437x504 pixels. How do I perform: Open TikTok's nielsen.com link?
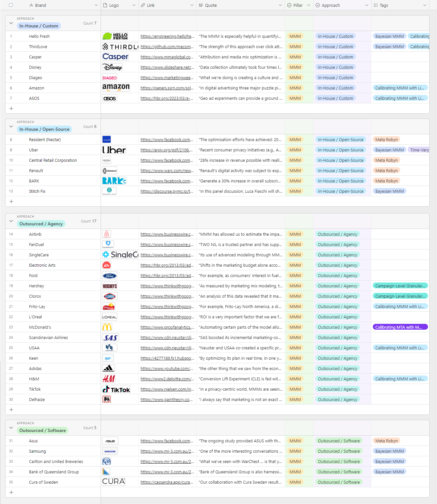tap(167, 389)
